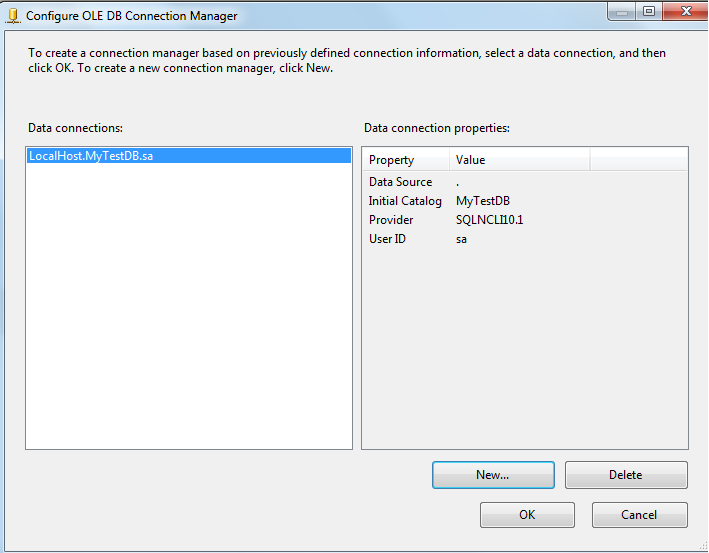Click the SQLNCLI10.1 provider value
This screenshot has height=553, width=709.
coord(490,220)
